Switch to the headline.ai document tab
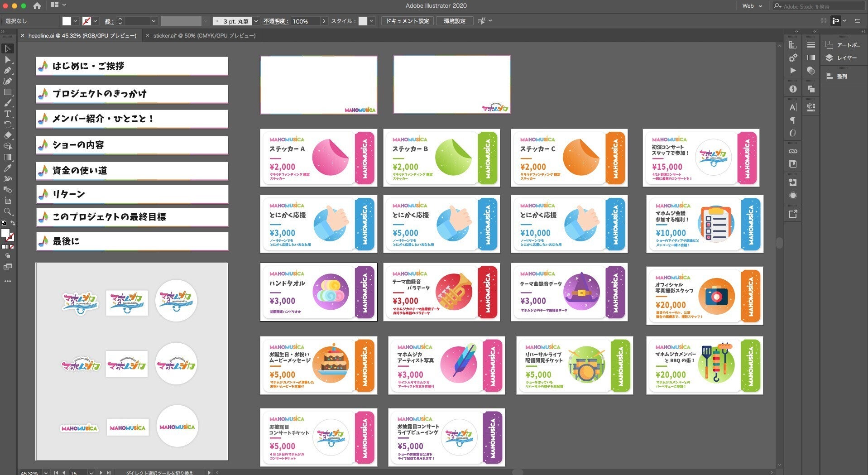This screenshot has width=868, height=475. [82, 35]
